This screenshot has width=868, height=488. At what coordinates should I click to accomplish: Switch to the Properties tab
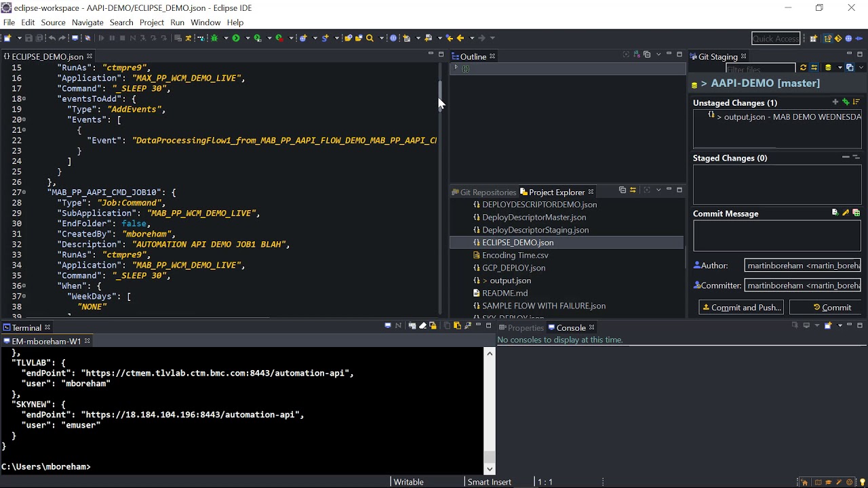point(521,327)
